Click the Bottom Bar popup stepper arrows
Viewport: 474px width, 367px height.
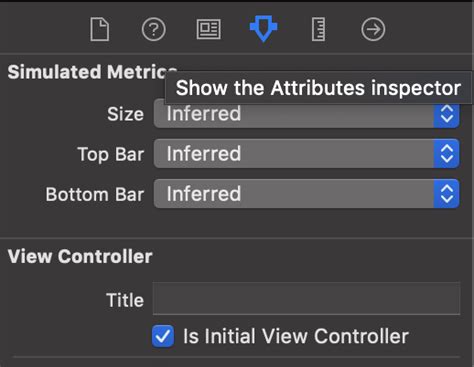coord(447,194)
